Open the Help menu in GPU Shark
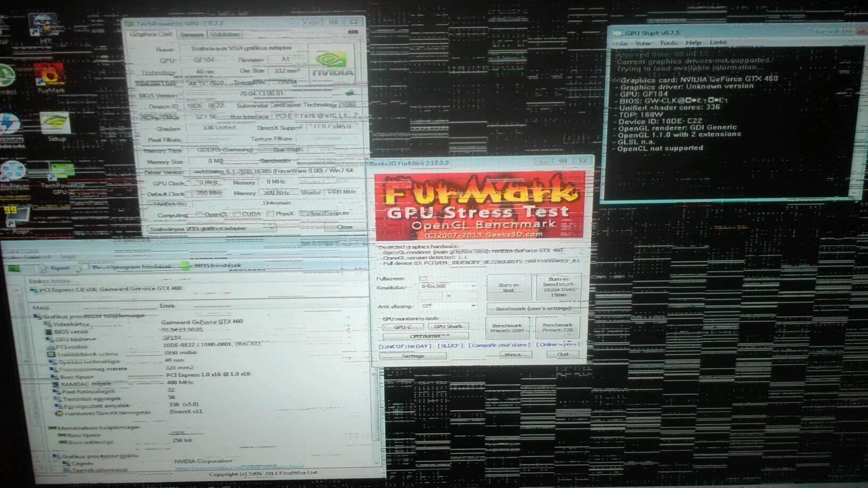This screenshot has width=868, height=488. pos(693,43)
